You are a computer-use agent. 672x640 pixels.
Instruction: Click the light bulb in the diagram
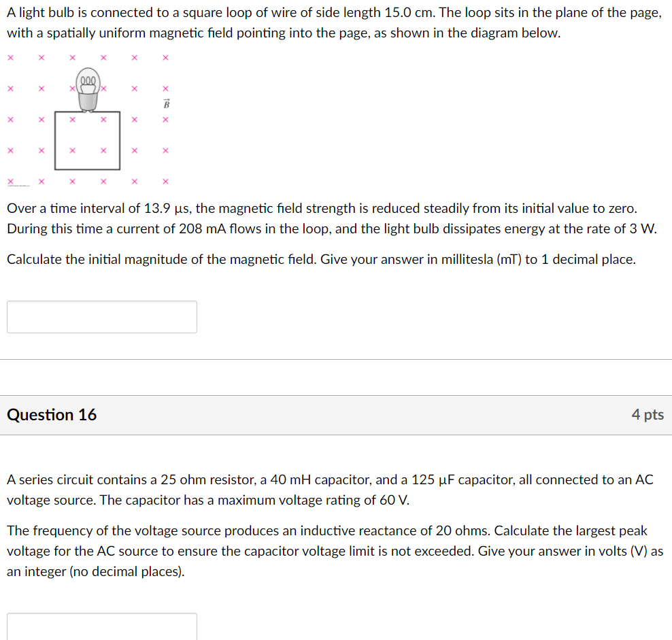point(88,90)
